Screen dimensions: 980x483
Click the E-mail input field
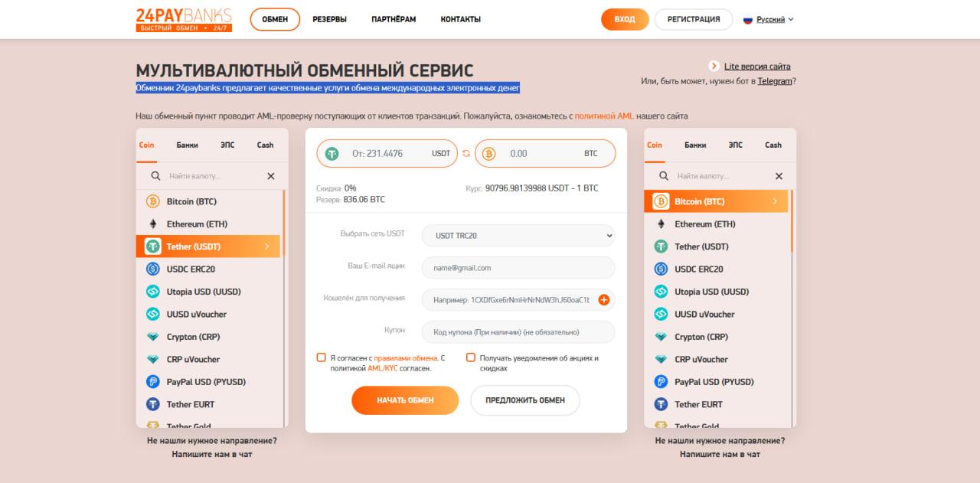coord(518,268)
